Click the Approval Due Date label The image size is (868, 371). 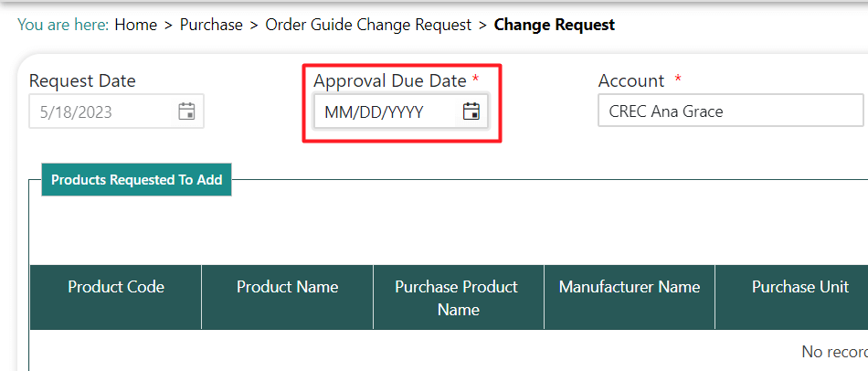click(390, 80)
